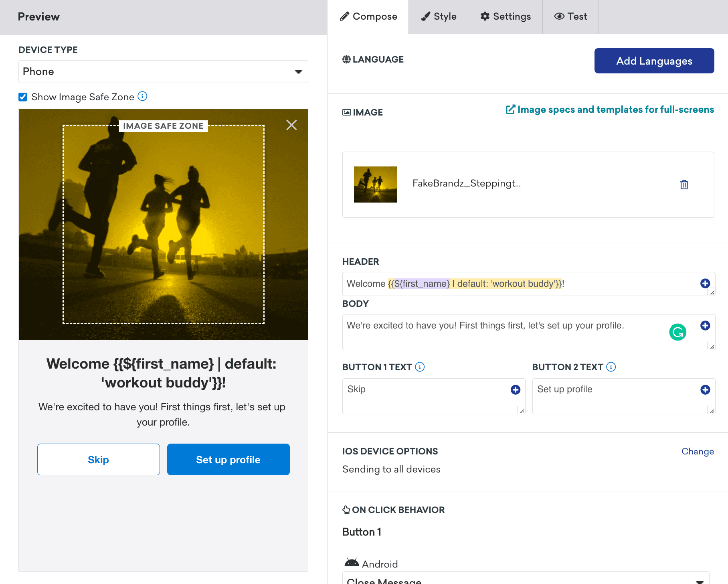
Task: Open the info tooltip for Button 1 Text
Action: 419,367
